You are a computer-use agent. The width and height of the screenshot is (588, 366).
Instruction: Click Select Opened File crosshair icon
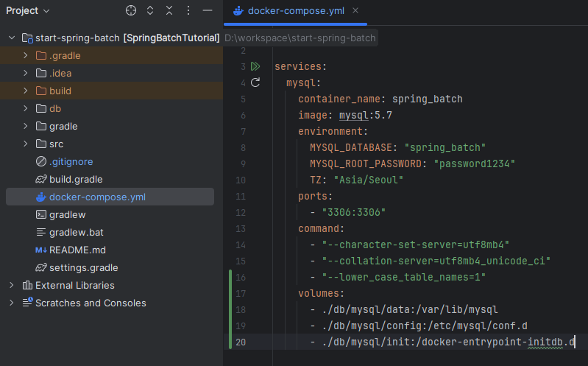(x=131, y=10)
